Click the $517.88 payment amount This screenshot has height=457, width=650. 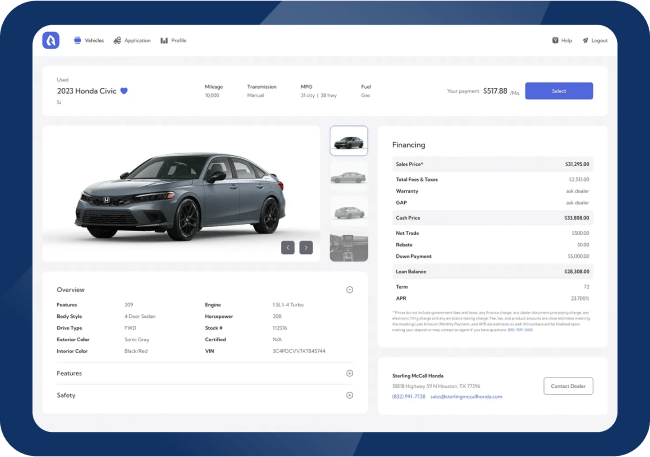click(495, 91)
